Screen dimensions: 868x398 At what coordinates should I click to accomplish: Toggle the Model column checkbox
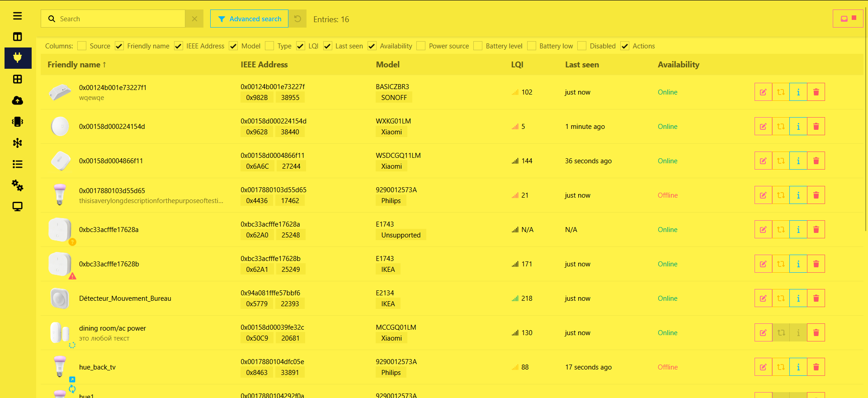233,46
